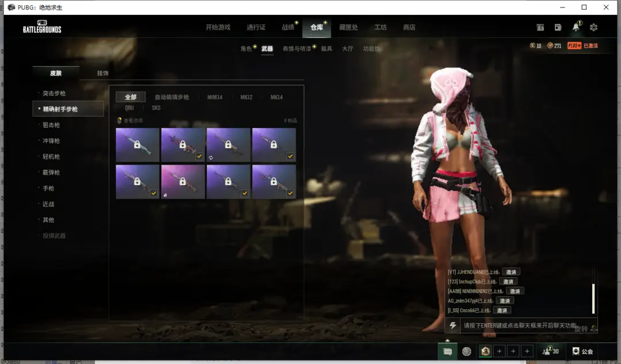Click the PUBG icon in window title bar

click(x=11, y=7)
